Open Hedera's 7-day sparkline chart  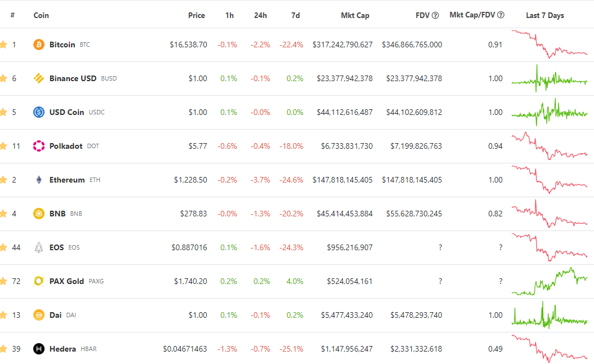pos(549,348)
